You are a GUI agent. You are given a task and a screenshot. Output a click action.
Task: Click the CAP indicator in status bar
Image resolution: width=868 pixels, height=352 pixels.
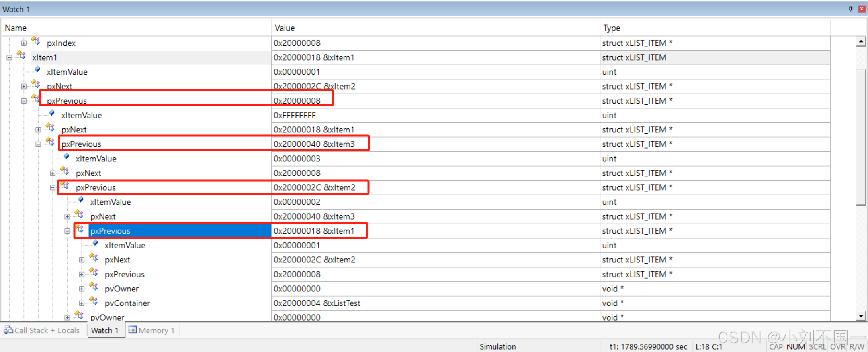pos(776,346)
